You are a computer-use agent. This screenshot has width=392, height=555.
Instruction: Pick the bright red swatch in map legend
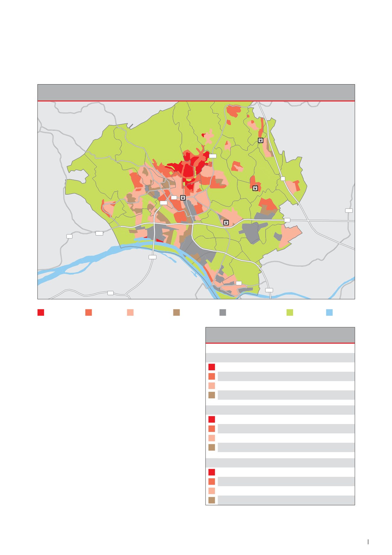tap(41, 312)
